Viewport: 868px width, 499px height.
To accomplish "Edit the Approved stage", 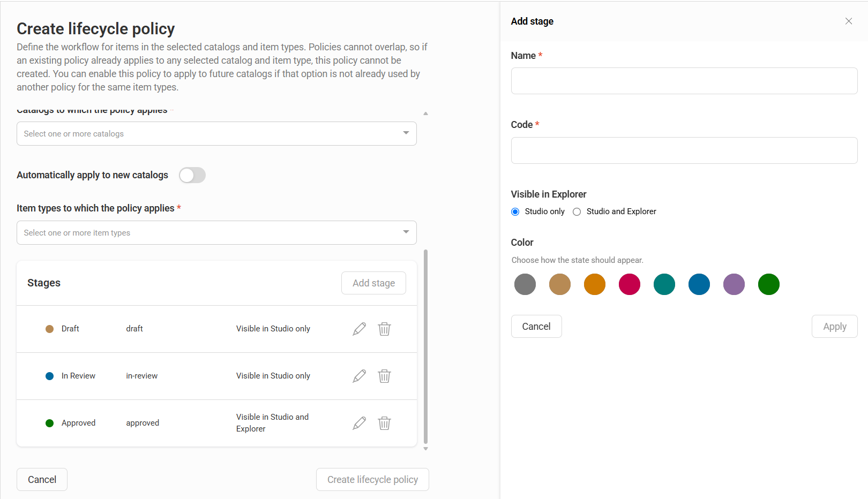I will pyautogui.click(x=360, y=423).
